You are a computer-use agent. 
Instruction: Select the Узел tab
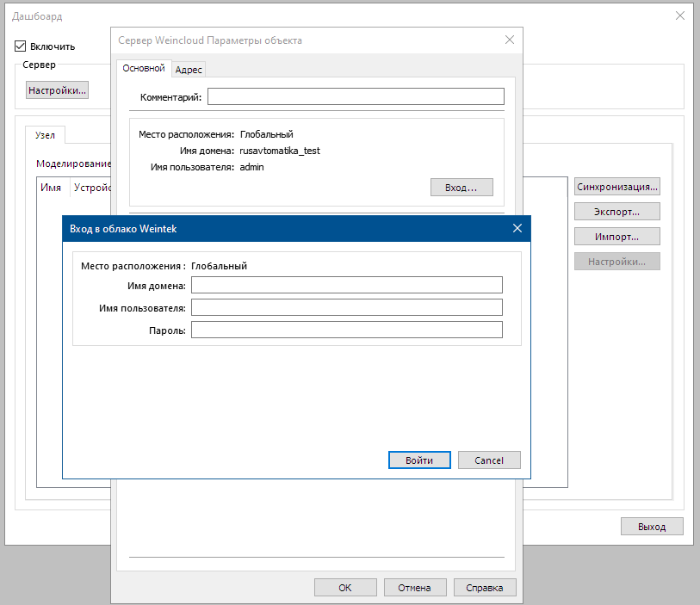(45, 135)
